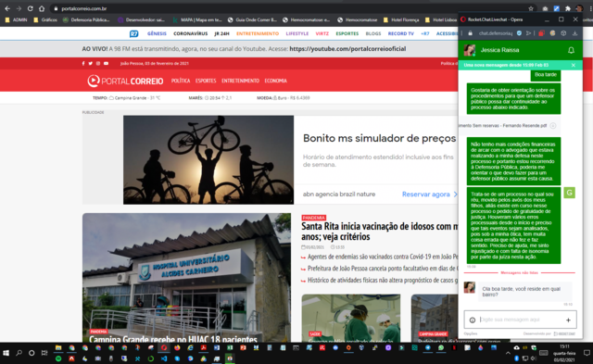
Task: Open Agentes de endemias vacinados link
Action: click(383, 257)
